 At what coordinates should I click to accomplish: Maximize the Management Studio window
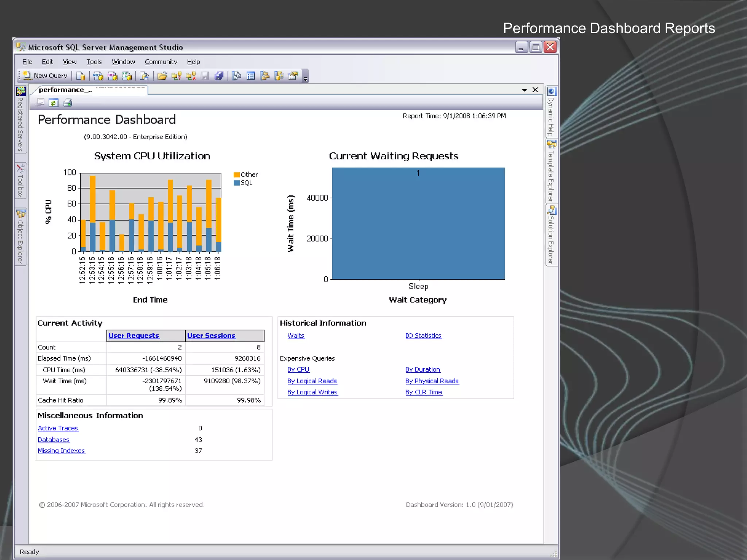(x=536, y=47)
